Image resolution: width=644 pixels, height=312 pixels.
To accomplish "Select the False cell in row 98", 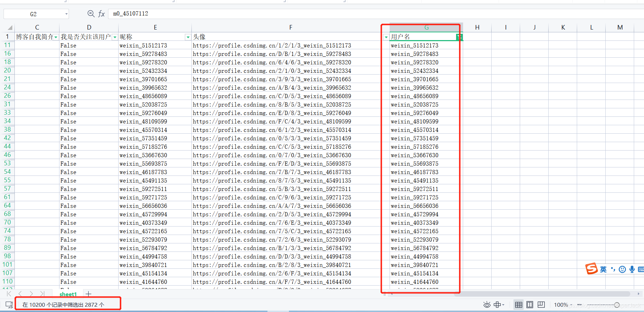I will pyautogui.click(x=89, y=256).
